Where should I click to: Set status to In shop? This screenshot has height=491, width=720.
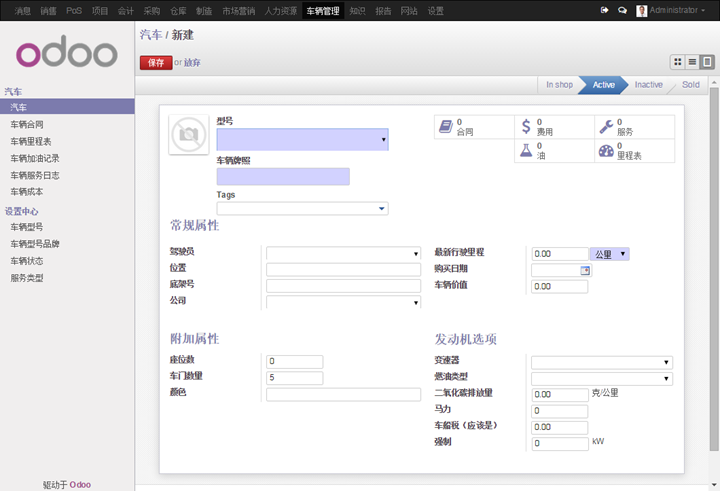(559, 85)
